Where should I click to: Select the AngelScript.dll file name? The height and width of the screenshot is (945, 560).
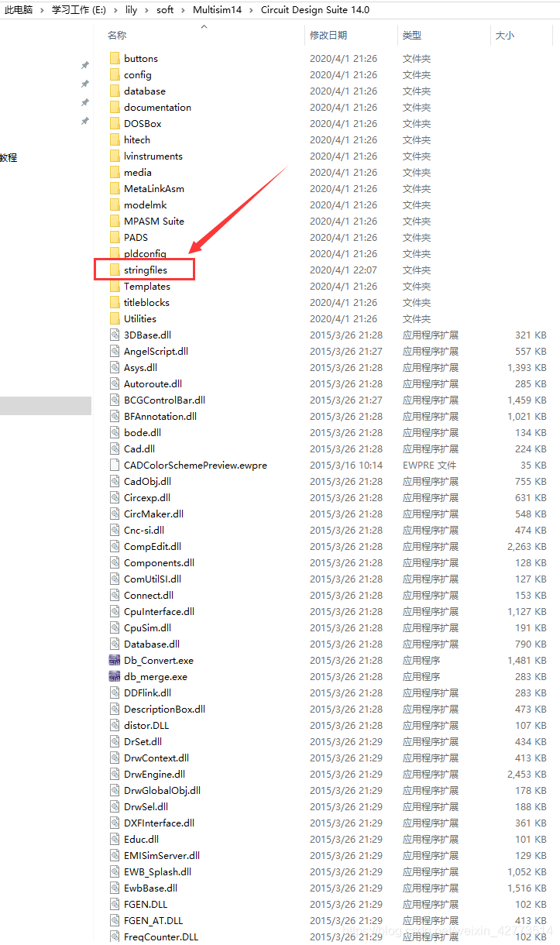[x=156, y=351]
